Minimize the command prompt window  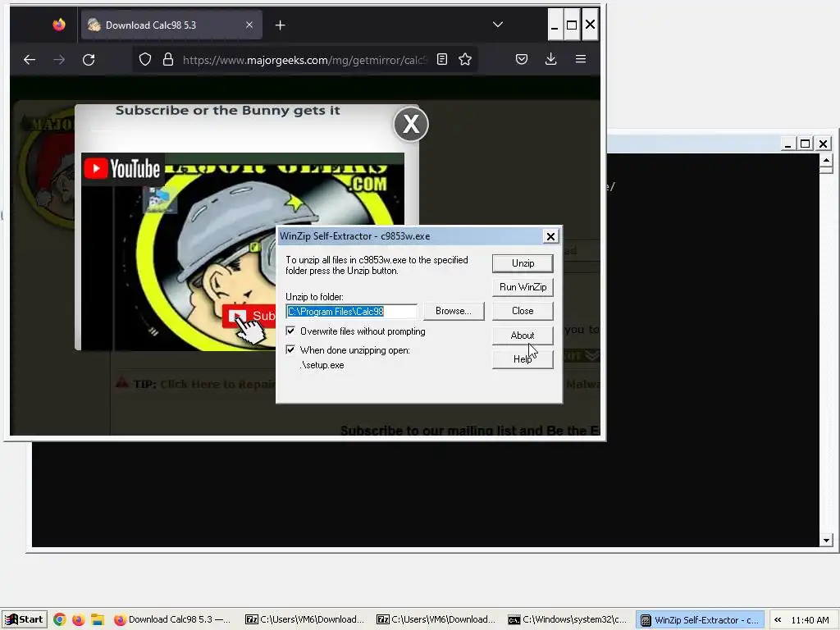[x=787, y=144]
